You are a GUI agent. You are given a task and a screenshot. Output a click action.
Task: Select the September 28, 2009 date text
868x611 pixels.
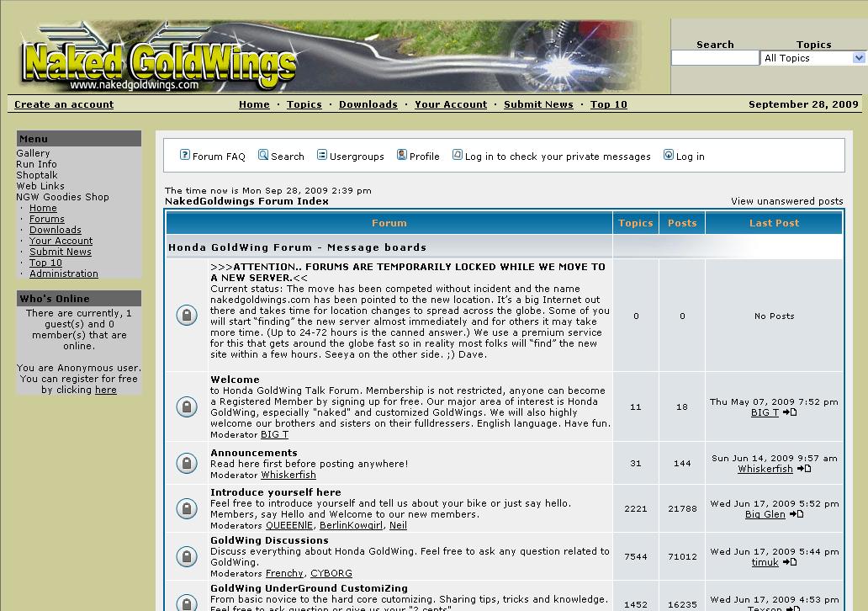click(803, 104)
